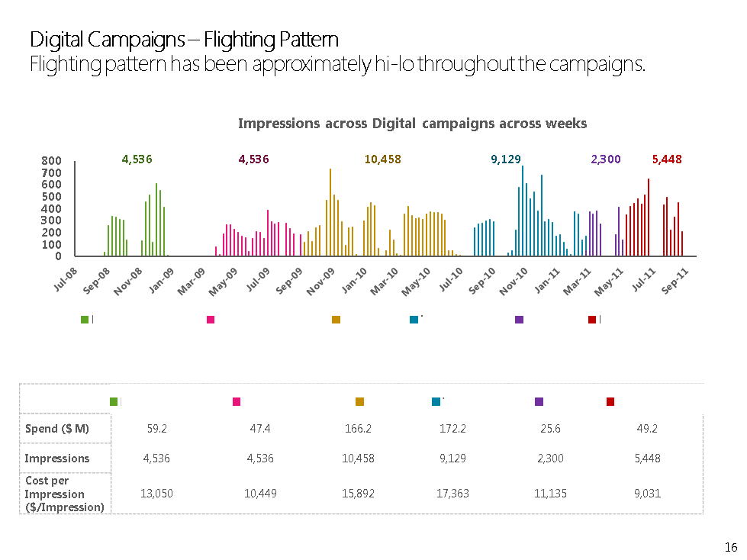Select the 9,129 data label above the chart

tap(506, 159)
